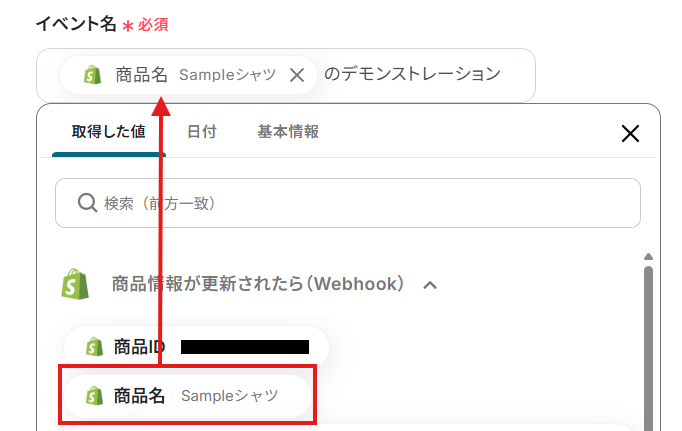Collapse Webhook section with chevron arrow
Viewport: 682px width, 431px height.
pyautogui.click(x=430, y=285)
